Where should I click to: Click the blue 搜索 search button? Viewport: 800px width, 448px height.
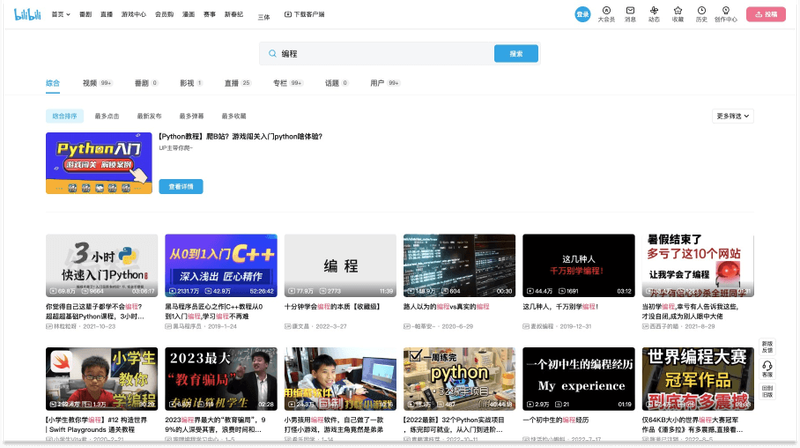click(x=516, y=54)
